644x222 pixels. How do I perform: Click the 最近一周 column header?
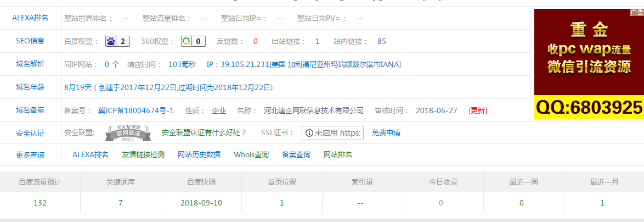[524, 182]
